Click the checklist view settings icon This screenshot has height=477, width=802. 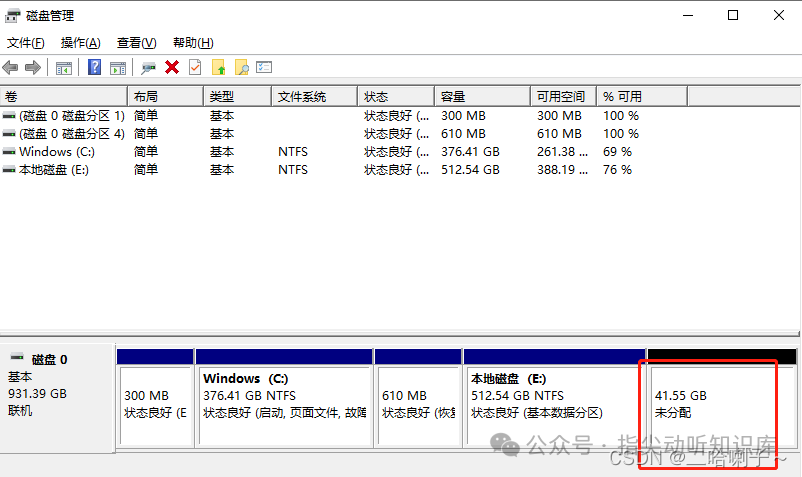click(x=264, y=67)
